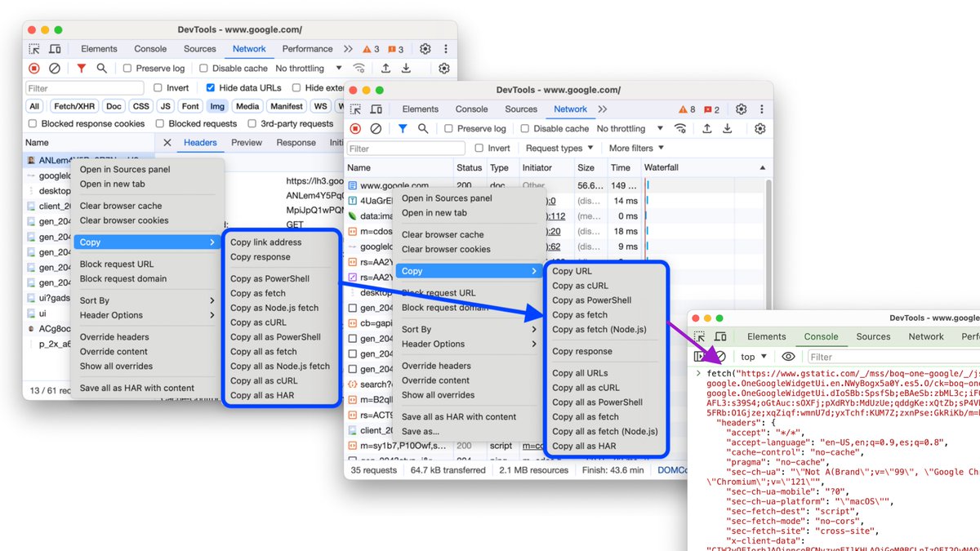Switch to Performance tab in left window

coord(307,49)
